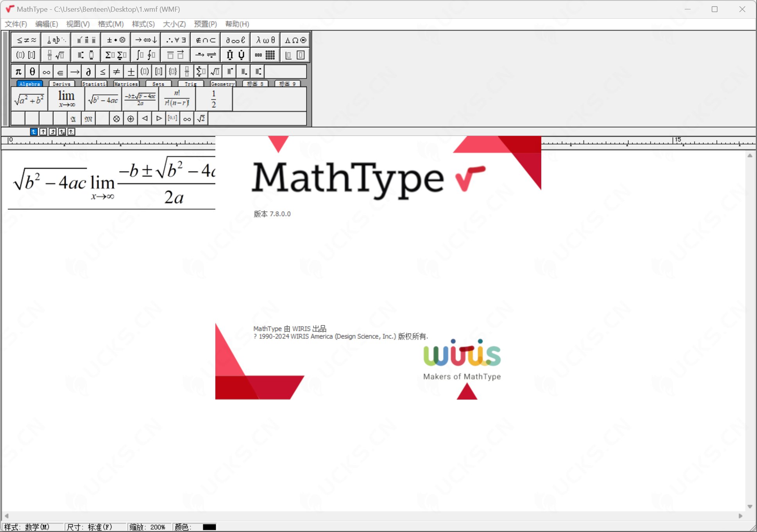Viewport: 757px width, 532px height.
Task: Insert the plus-minus symbol from small bar
Action: click(x=131, y=72)
